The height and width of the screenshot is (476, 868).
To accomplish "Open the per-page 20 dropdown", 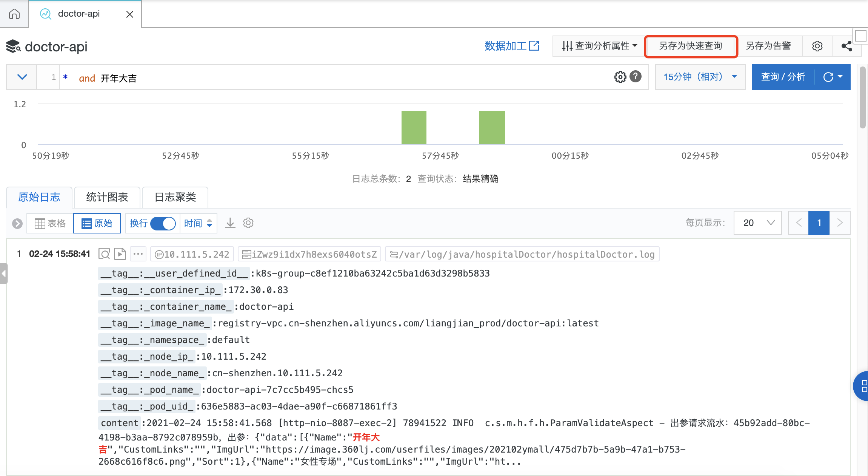I will click(758, 223).
